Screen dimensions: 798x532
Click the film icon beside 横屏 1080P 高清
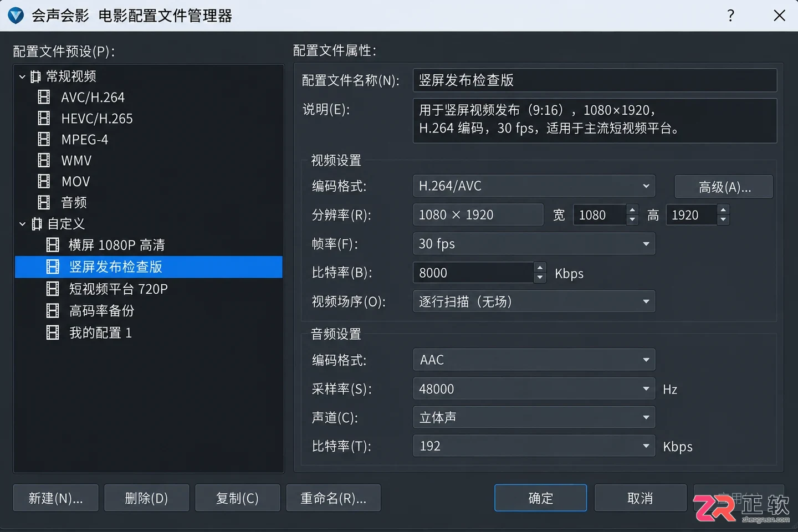(x=53, y=244)
